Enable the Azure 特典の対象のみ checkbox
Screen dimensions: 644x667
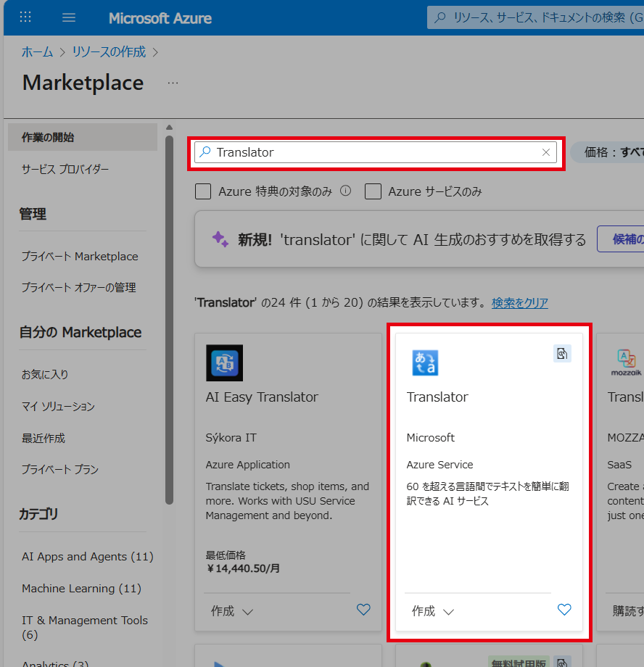(204, 191)
